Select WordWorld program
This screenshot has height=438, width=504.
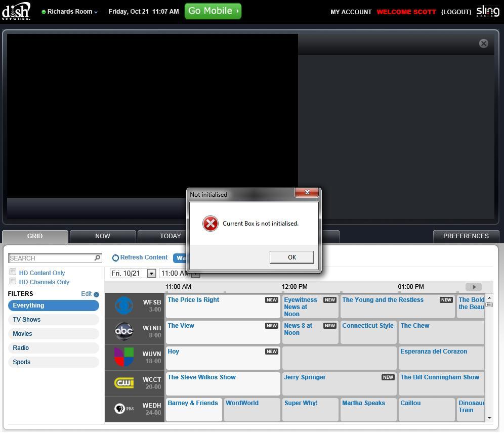252,409
